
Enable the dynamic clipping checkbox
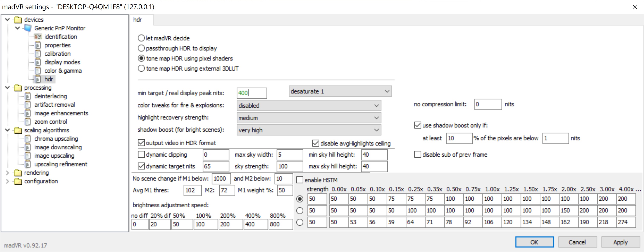(141, 155)
